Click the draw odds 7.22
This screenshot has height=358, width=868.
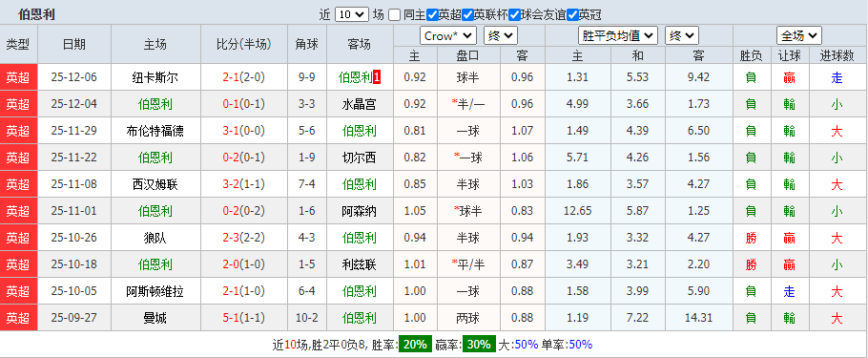[x=638, y=318]
